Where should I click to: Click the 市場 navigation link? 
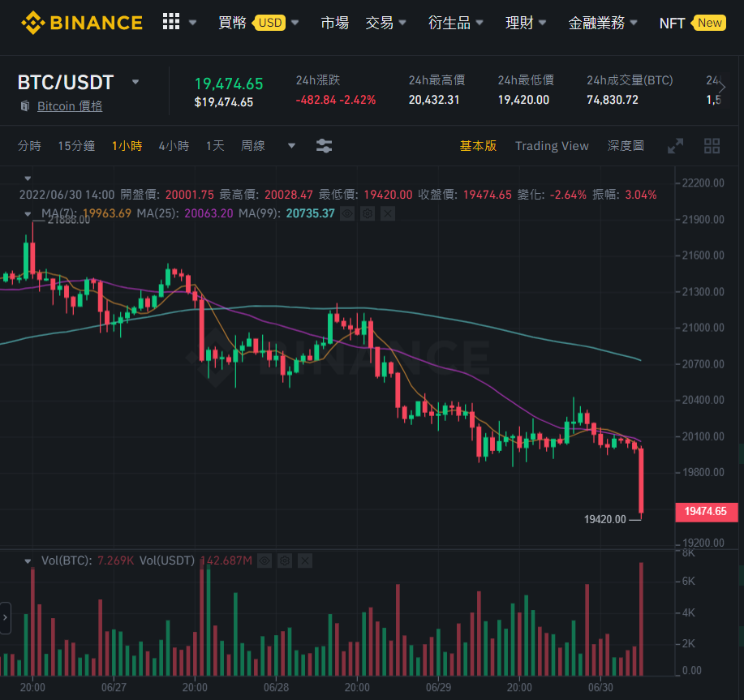(334, 22)
